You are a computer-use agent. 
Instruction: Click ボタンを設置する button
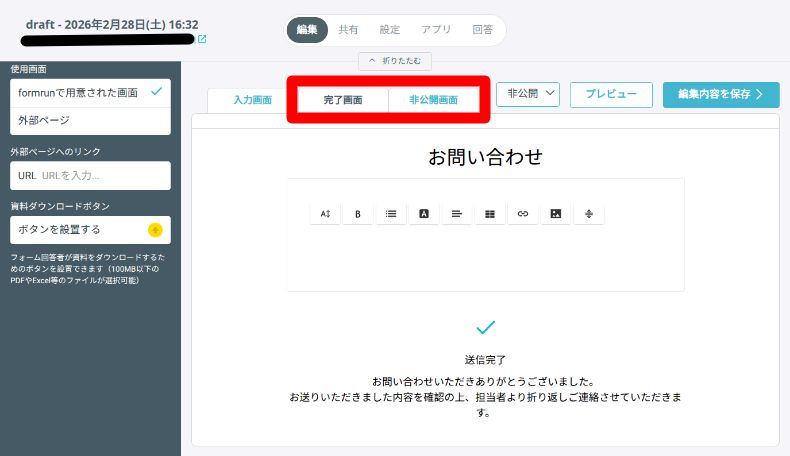(x=90, y=230)
